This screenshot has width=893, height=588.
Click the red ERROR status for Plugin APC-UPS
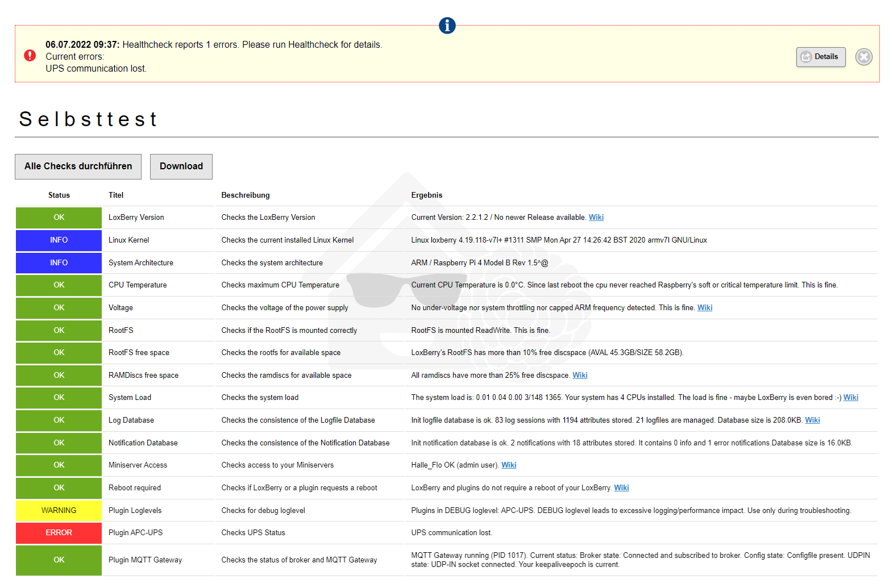click(59, 533)
